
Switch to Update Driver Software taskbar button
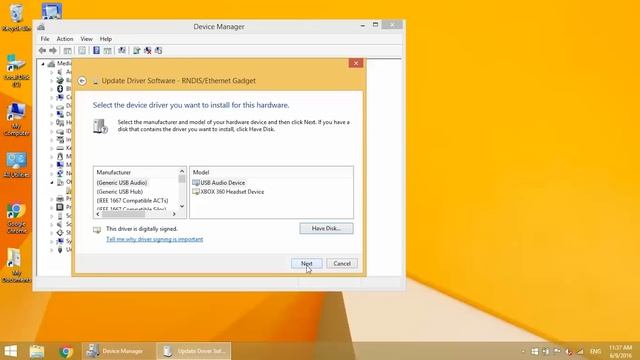(x=194, y=351)
